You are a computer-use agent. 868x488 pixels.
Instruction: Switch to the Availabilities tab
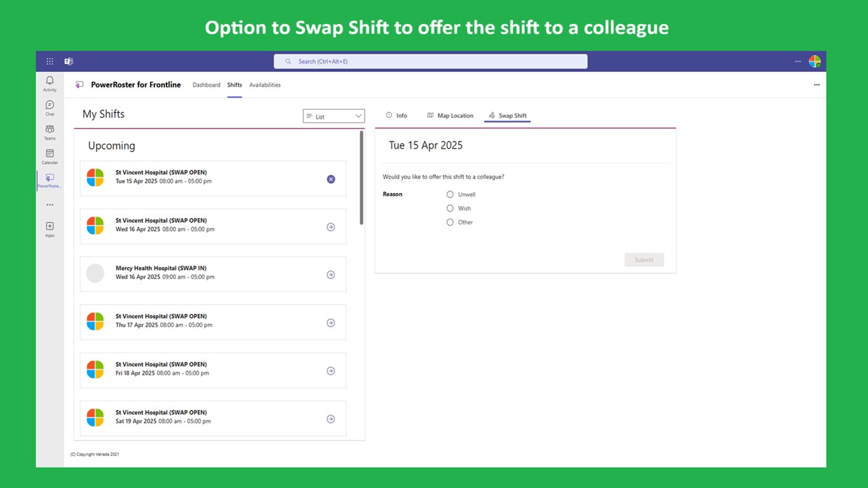click(x=264, y=85)
